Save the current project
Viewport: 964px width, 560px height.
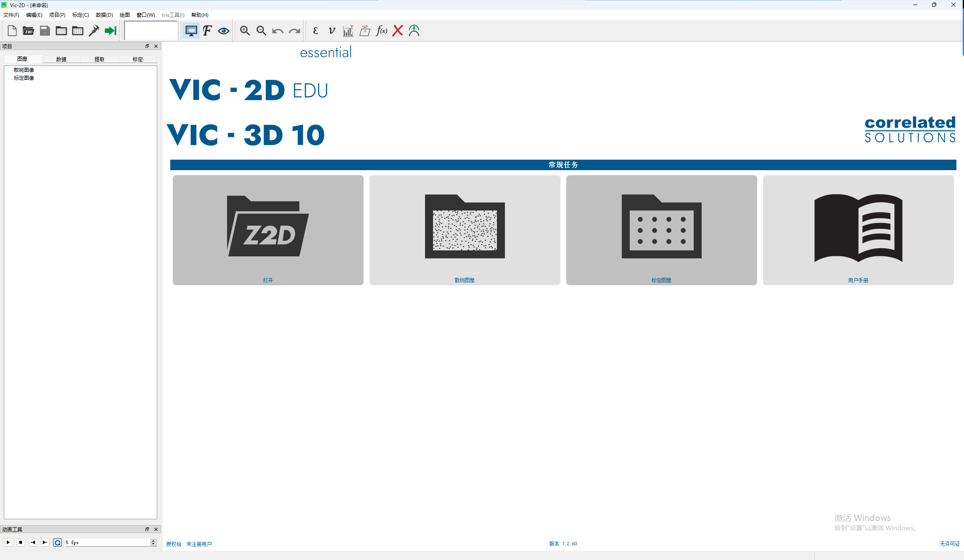[x=45, y=30]
